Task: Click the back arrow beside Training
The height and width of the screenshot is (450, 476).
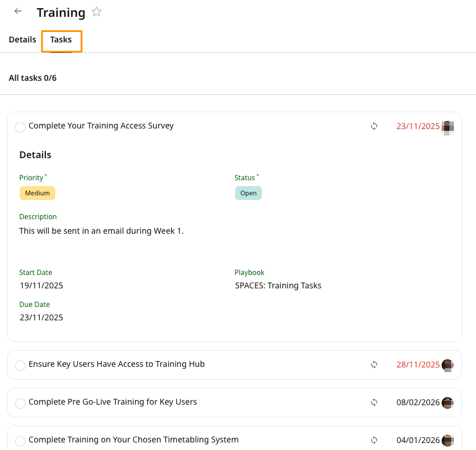Action: [x=18, y=12]
